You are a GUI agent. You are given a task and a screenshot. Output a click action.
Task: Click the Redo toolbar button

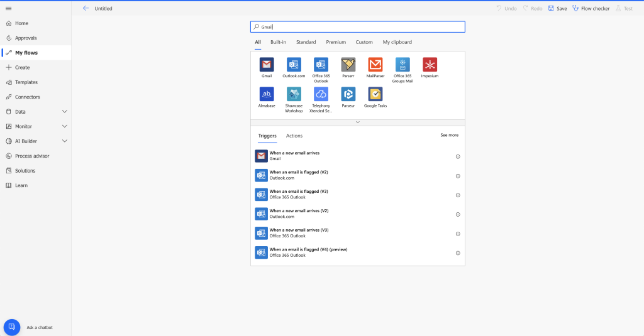point(533,8)
